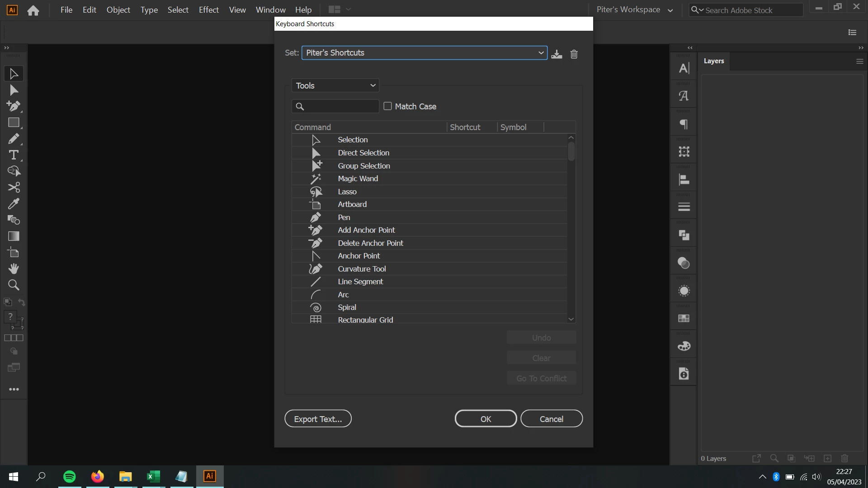The height and width of the screenshot is (488, 868).
Task: Open the Paragraph panel icon
Action: pyautogui.click(x=684, y=124)
